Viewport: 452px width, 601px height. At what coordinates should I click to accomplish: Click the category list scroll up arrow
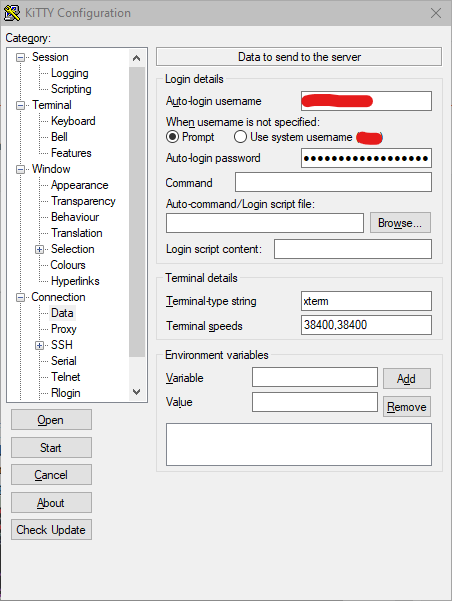(x=136, y=58)
